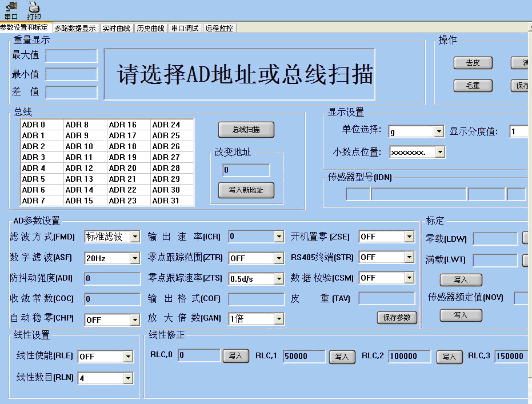Click the RLC,1 value field showing 50000

click(x=304, y=356)
